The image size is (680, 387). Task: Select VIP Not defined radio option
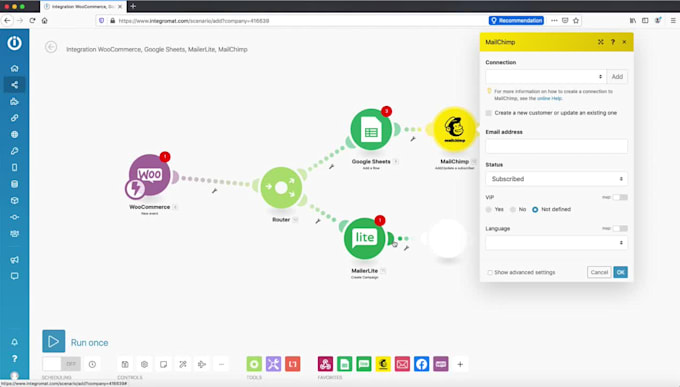535,210
